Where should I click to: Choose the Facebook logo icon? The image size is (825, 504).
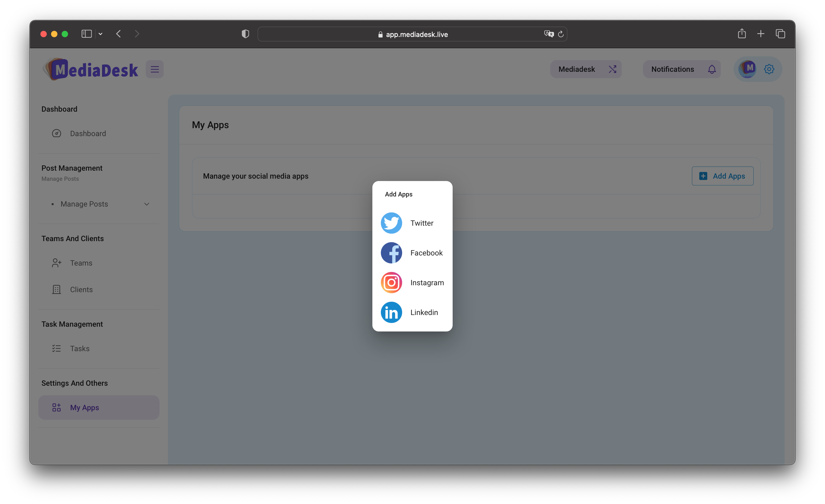[x=391, y=253]
